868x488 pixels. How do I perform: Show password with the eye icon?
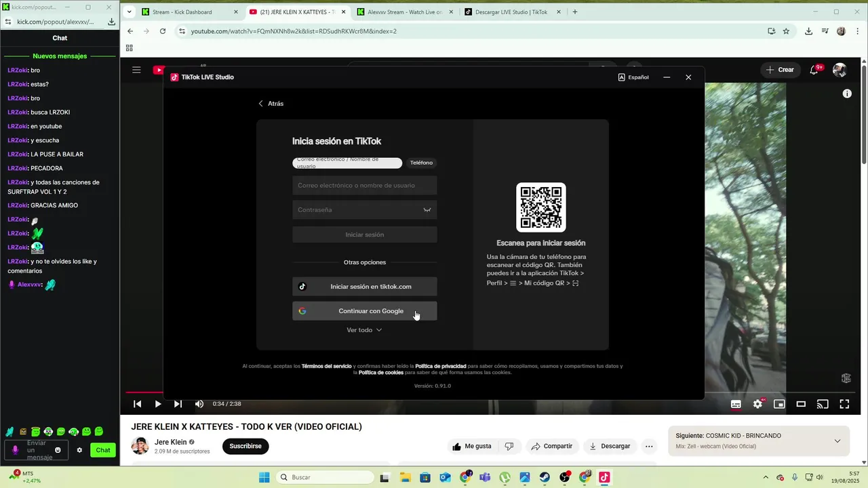427,210
